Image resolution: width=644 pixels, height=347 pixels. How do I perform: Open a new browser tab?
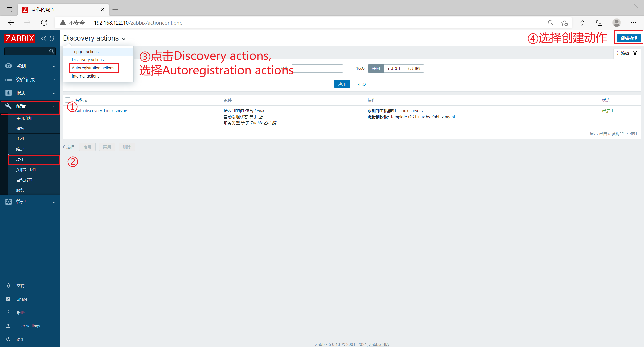point(115,10)
